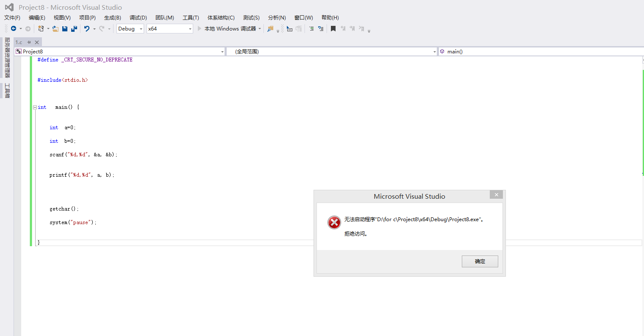Click the Open File folder icon
Image resolution: width=644 pixels, height=336 pixels.
pos(55,29)
